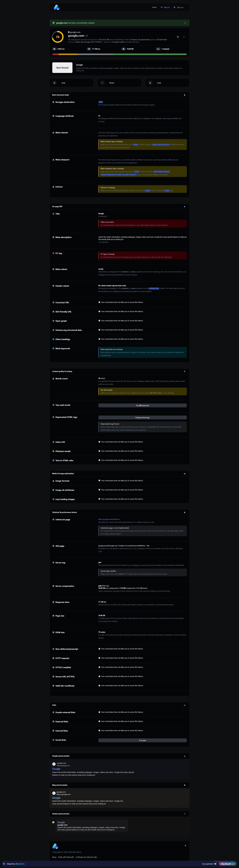239x868 pixels.
Task: Open the Blog footer link
Action: pyautogui.click(x=54, y=857)
